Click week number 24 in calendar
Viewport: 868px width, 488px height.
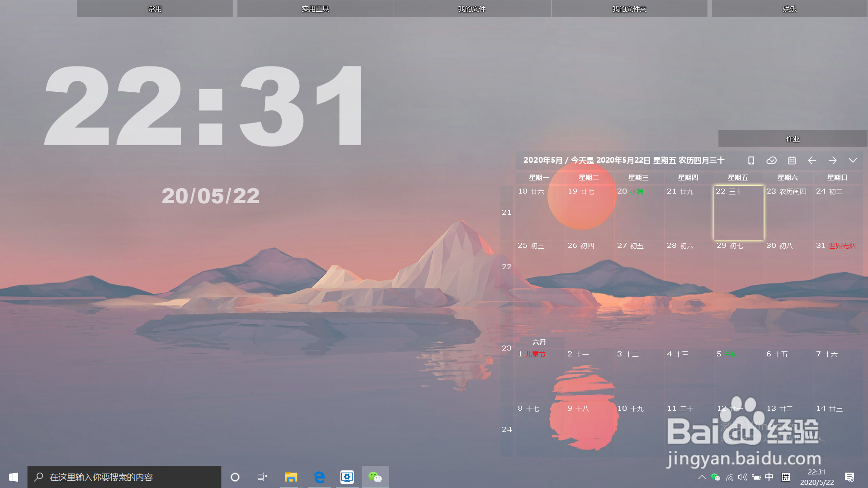click(x=506, y=430)
